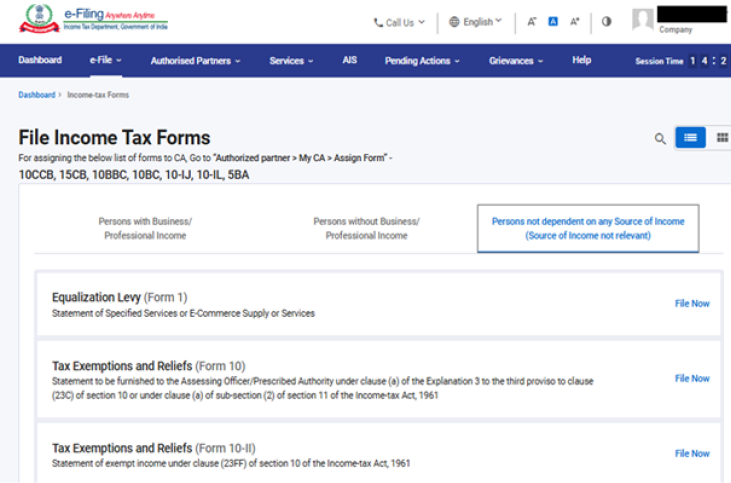Open the English language dropdown
Viewport: 731px width, 483px height.
tap(476, 22)
